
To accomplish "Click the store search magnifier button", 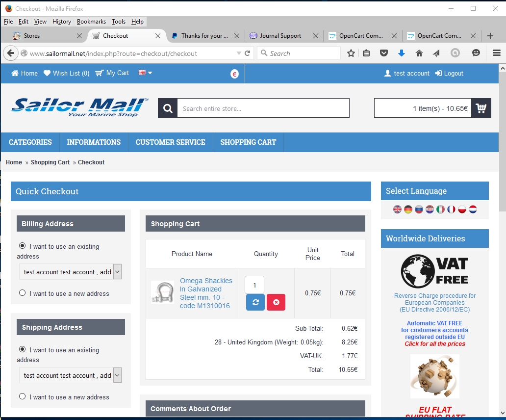I will point(168,108).
